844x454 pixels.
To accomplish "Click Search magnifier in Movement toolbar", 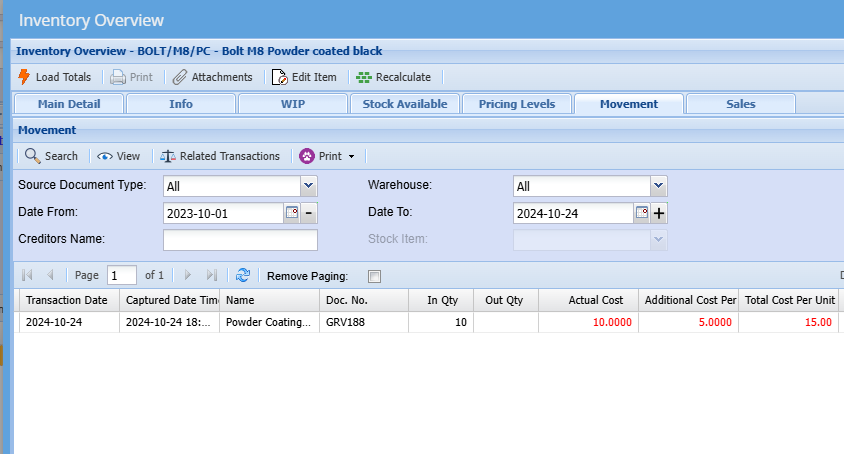I will click(32, 156).
